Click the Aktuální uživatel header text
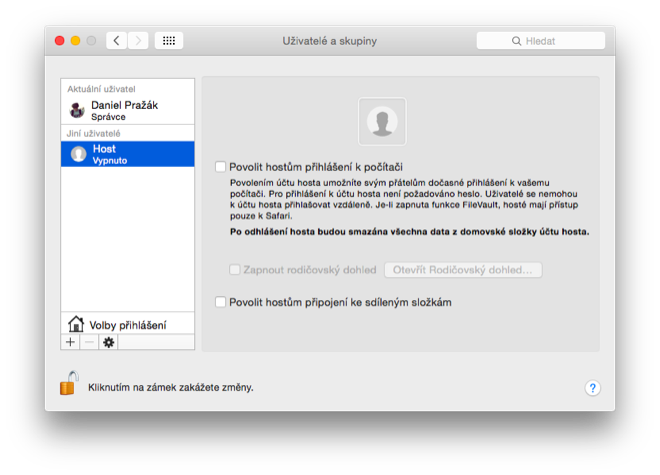 101,89
